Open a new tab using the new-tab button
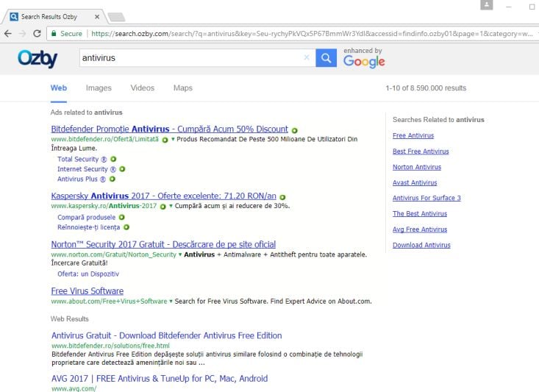 pyautogui.click(x=116, y=17)
